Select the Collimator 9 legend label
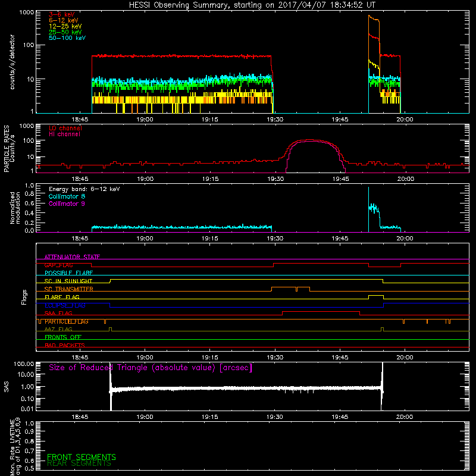 click(x=67, y=203)
